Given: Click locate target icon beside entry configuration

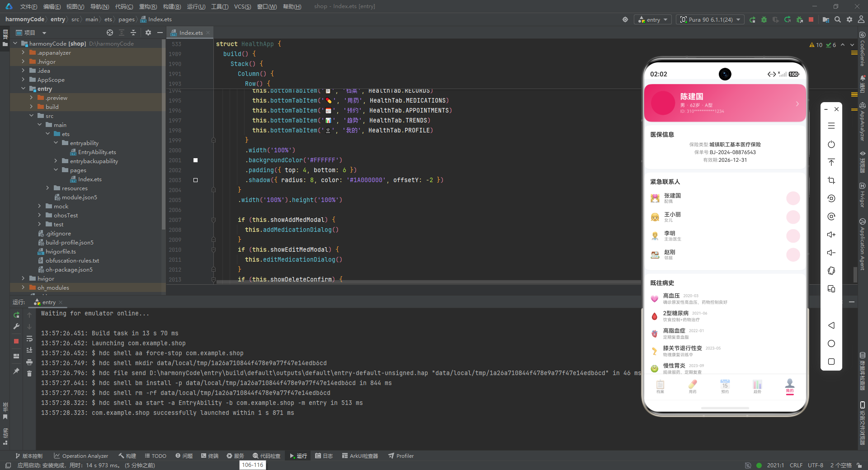Looking at the screenshot, I should click(x=625, y=19).
